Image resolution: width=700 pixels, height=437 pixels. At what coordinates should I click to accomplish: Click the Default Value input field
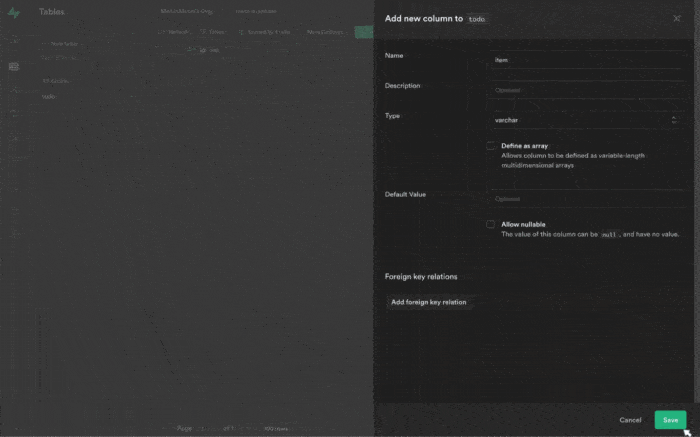tap(586, 199)
